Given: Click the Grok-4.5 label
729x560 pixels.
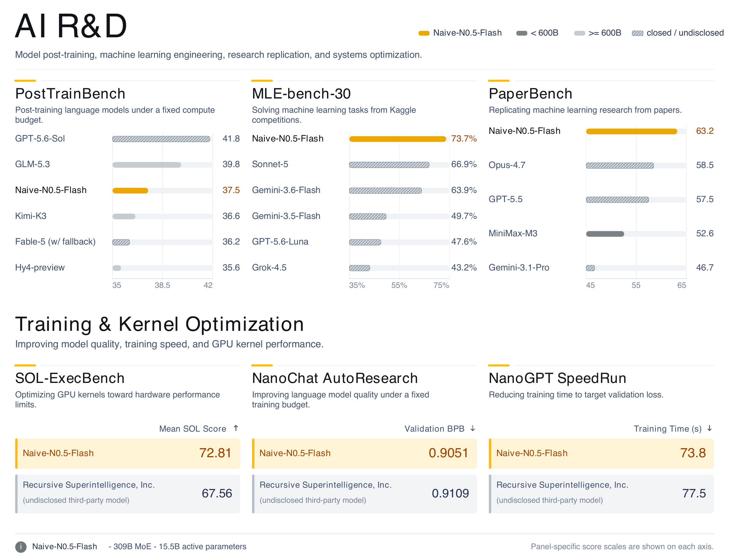Looking at the screenshot, I should pos(269,268).
